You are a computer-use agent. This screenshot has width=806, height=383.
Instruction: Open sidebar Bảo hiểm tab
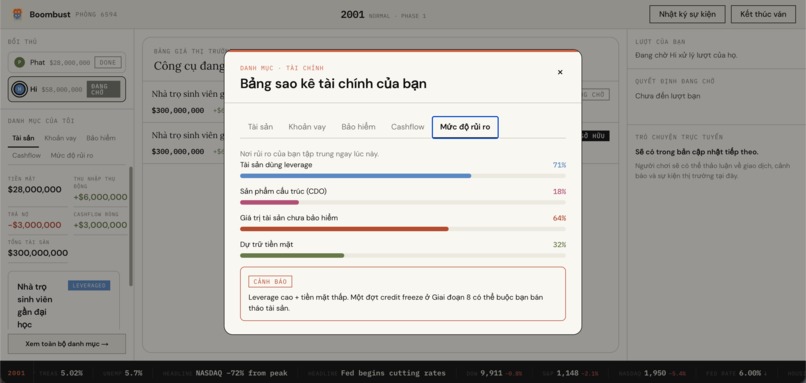coord(101,138)
